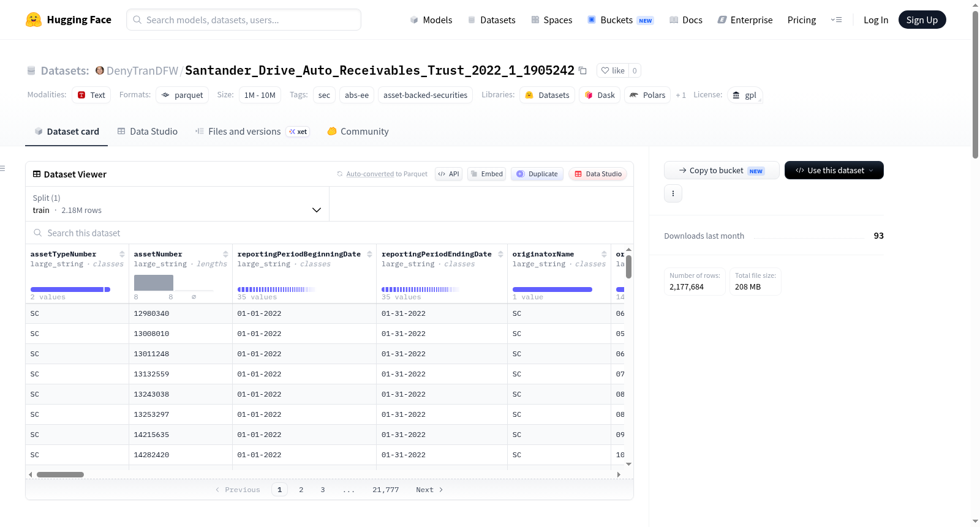The width and height of the screenshot is (980, 527).
Task: Click the API button in Dataset Viewer
Action: pos(448,174)
